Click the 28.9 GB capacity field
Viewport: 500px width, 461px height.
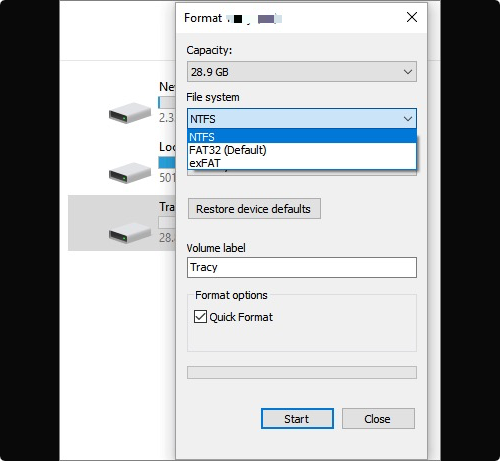302,72
